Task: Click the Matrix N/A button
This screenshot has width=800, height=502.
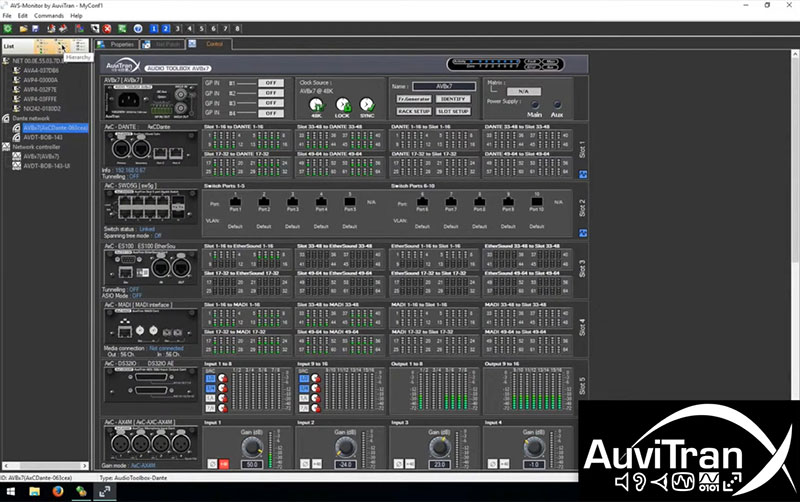Action: pos(523,91)
